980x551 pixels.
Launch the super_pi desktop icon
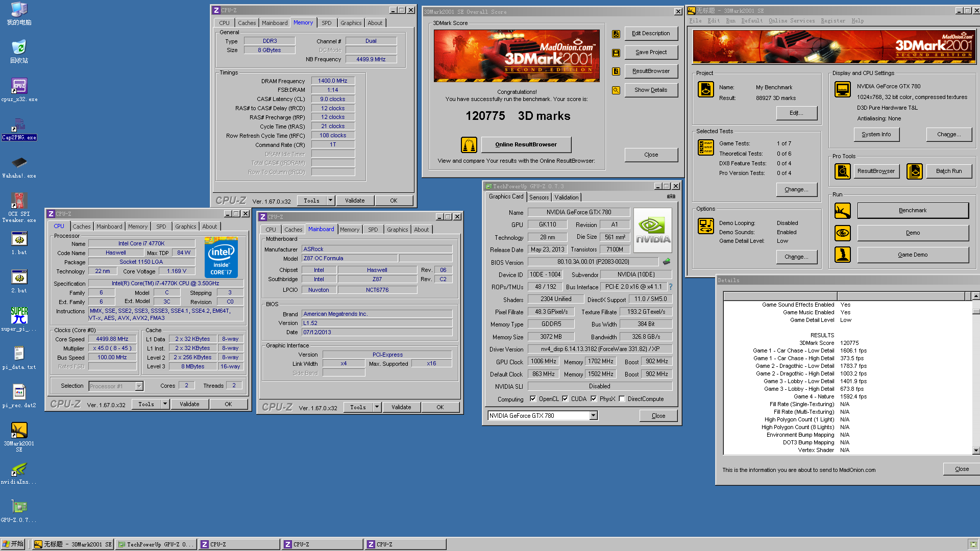coord(19,319)
